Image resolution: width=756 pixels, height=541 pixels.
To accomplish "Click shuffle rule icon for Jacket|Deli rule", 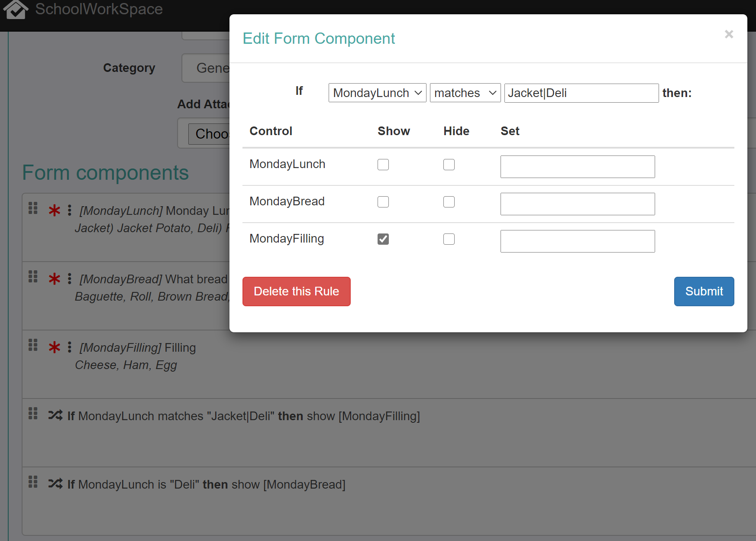I will (x=55, y=415).
